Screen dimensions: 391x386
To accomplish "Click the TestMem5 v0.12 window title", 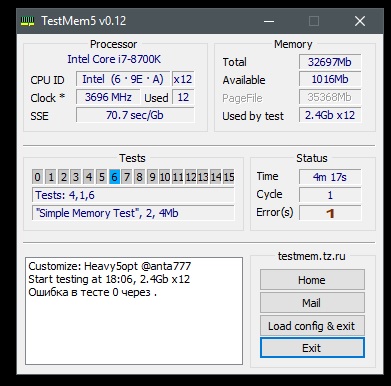I will (84, 21).
